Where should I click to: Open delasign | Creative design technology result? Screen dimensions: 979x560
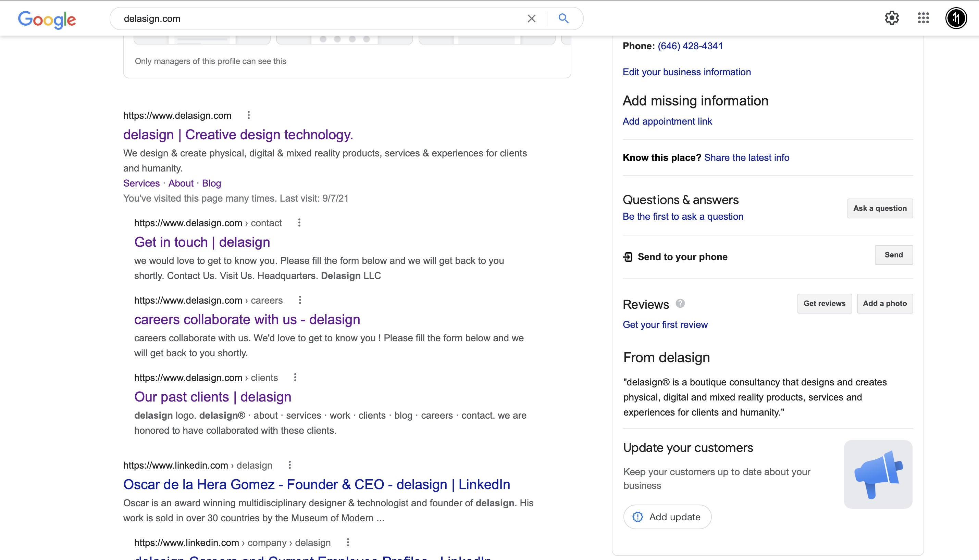pyautogui.click(x=238, y=135)
